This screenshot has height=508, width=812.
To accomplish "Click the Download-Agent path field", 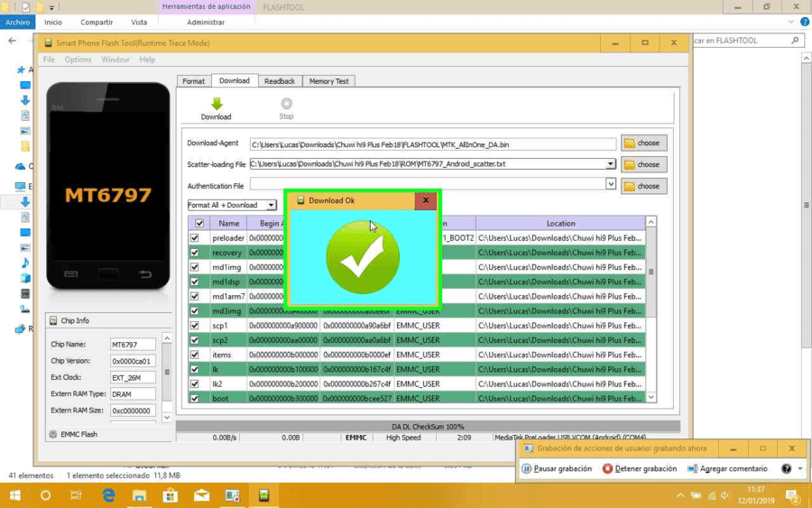I will point(433,144).
